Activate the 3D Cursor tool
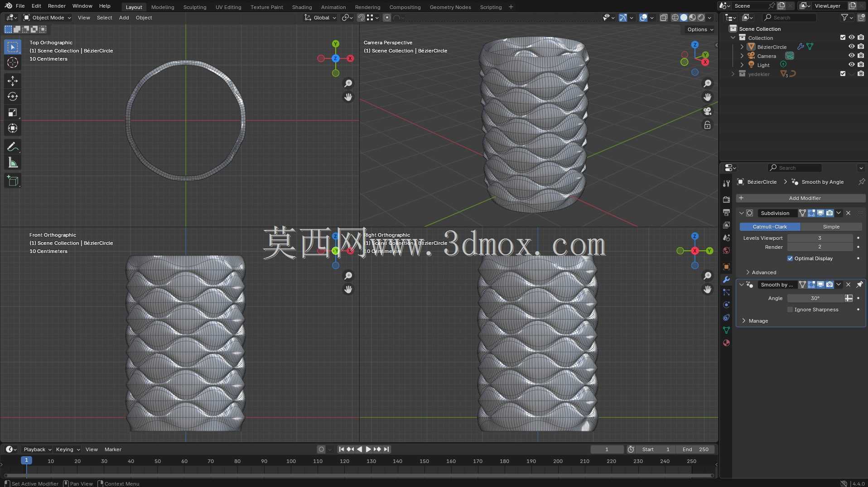868x487 pixels. (x=13, y=62)
